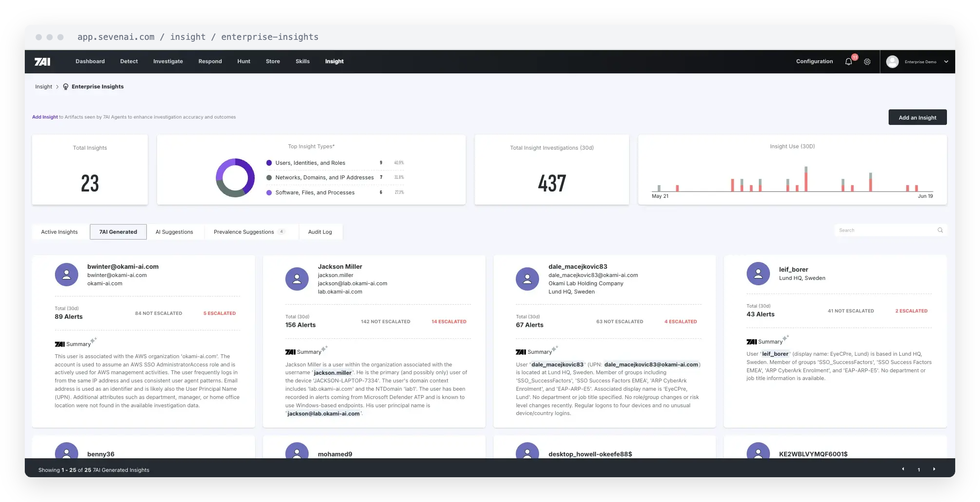This screenshot has height=502, width=980.
Task: Open the Skills menu
Action: (x=302, y=61)
